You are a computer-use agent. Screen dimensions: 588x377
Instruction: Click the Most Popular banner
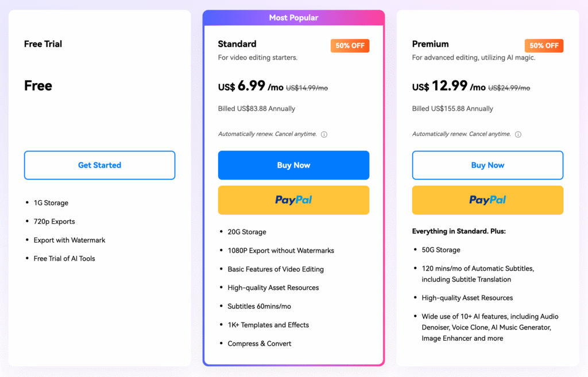[293, 18]
